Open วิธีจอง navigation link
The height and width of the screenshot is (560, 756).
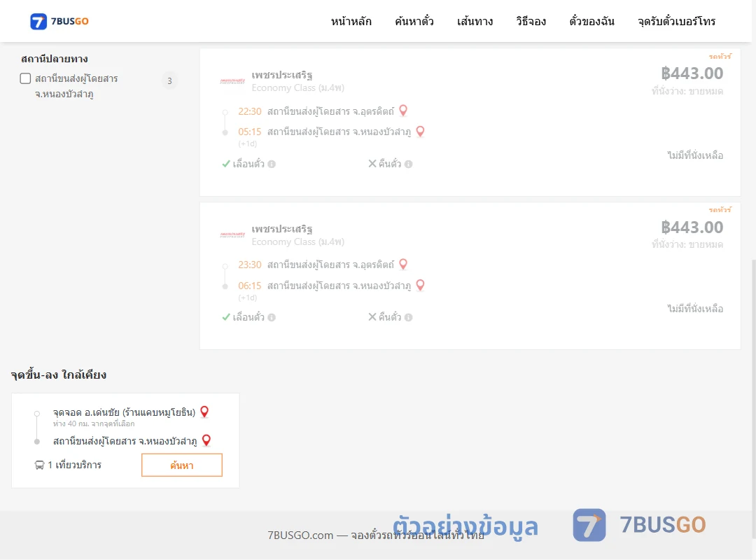(531, 21)
